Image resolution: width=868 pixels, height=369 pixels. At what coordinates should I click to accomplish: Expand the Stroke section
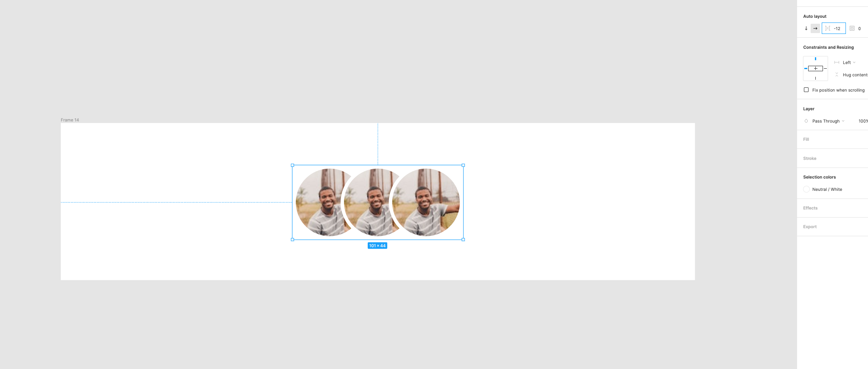[809, 158]
